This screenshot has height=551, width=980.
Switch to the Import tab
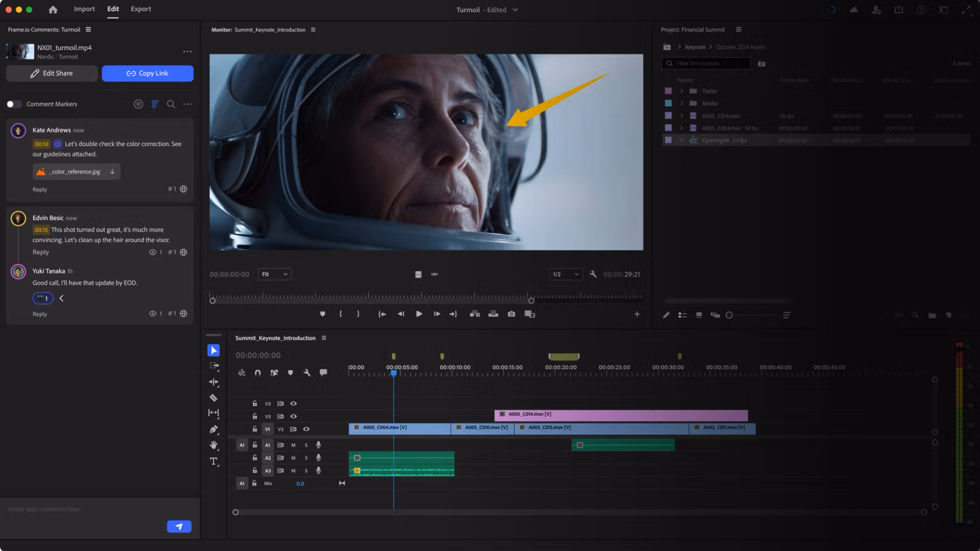84,9
